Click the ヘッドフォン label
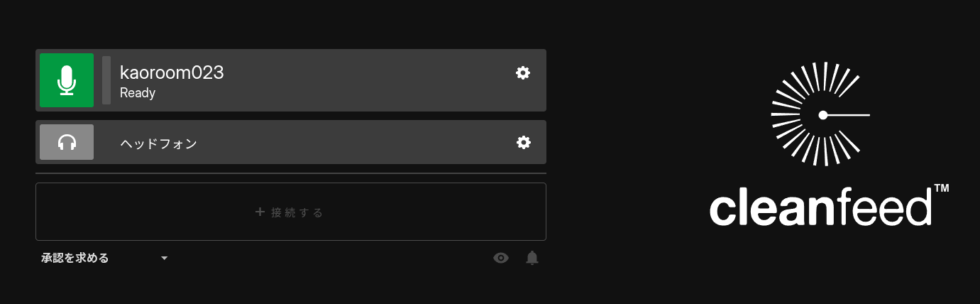This screenshot has width=980, height=304. 158,143
